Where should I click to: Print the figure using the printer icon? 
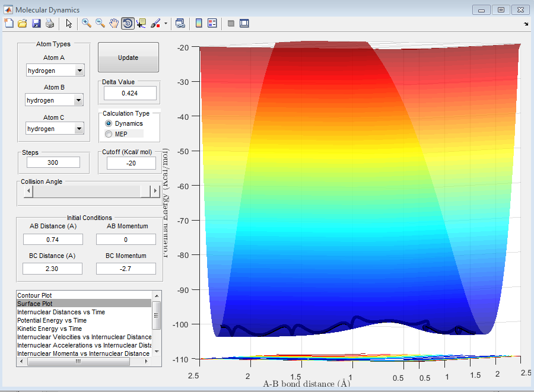click(50, 23)
